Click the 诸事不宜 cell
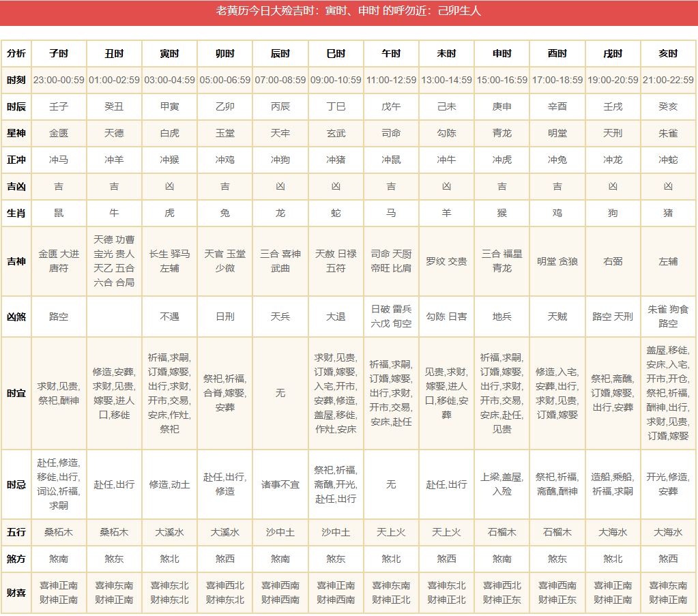The height and width of the screenshot is (616, 698). [280, 484]
